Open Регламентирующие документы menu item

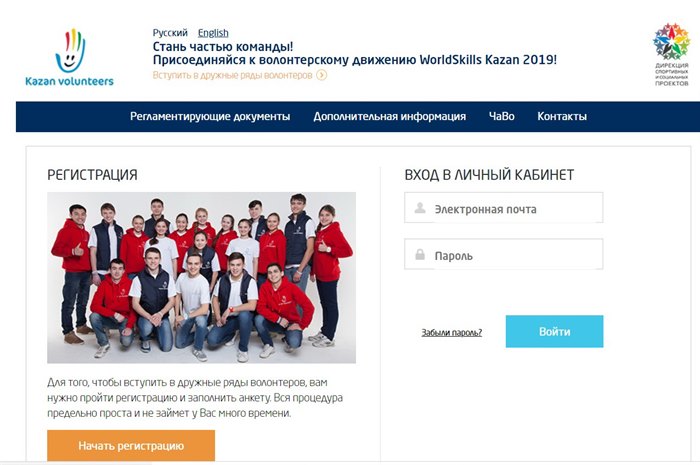tap(210, 116)
